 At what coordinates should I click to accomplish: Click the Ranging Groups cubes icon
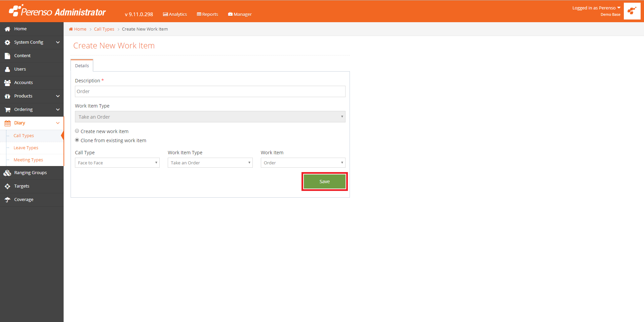[x=7, y=173]
